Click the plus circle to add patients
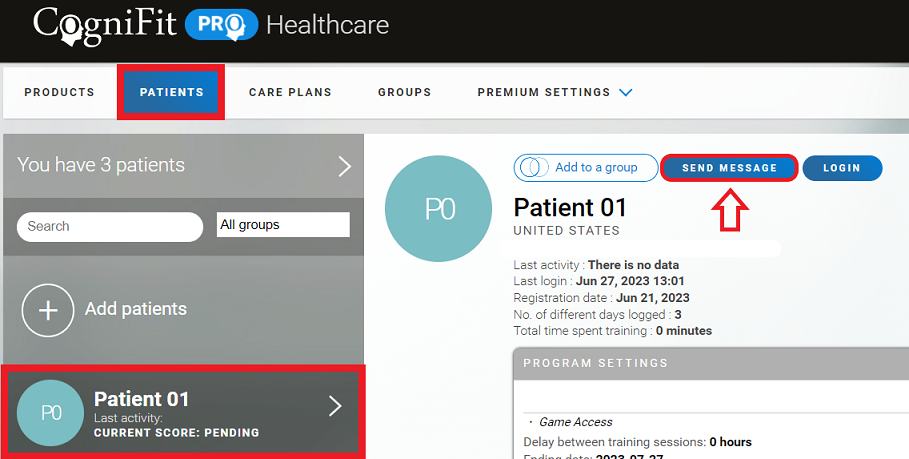The image size is (909, 459). [48, 309]
